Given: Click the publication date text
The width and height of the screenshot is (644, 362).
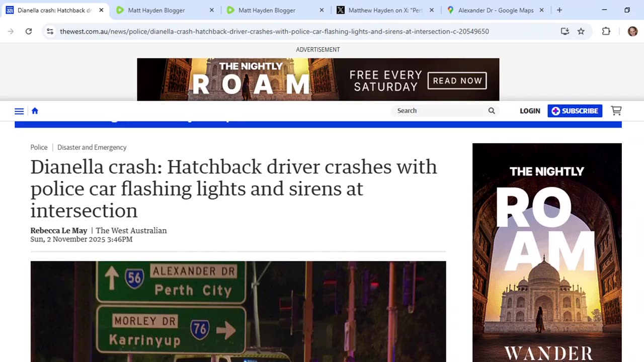Looking at the screenshot, I should point(82,239).
